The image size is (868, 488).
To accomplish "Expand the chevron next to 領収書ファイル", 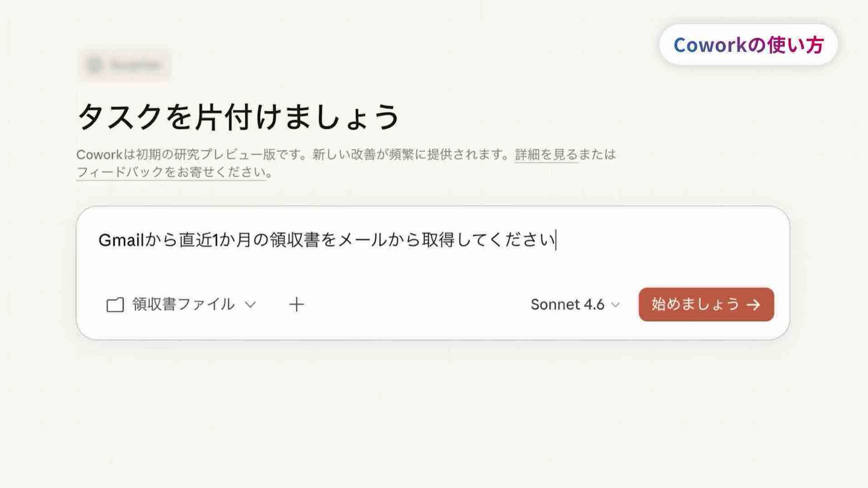I will 250,305.
